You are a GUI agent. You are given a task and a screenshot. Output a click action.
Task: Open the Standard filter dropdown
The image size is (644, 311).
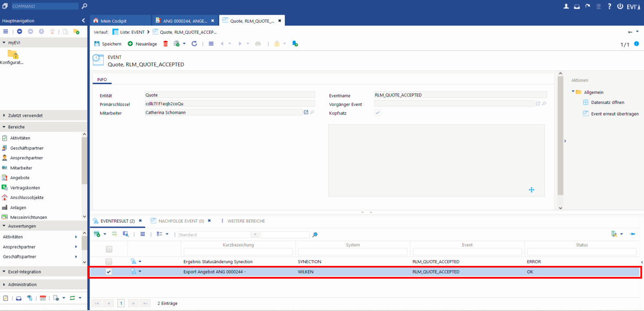255,234
